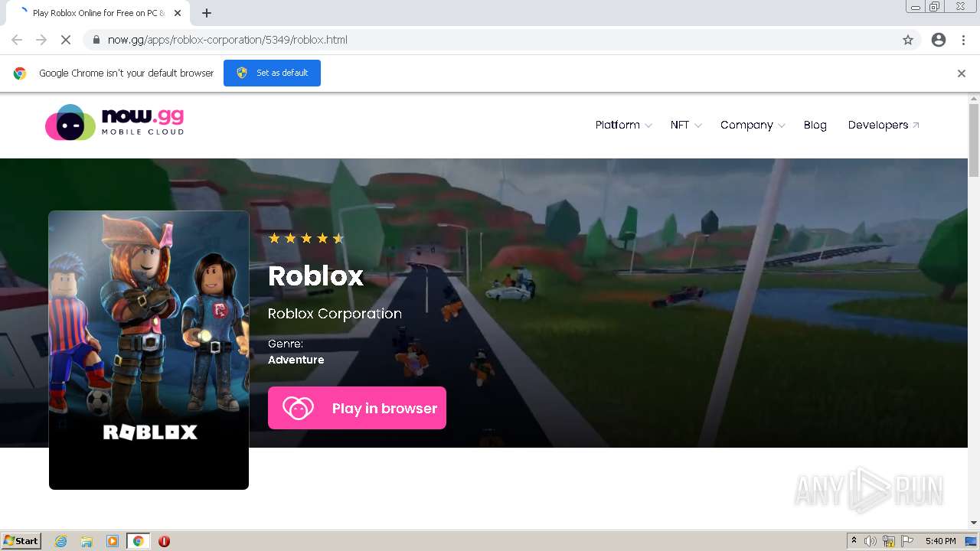Open Internet Explorer from the taskbar
This screenshot has height=551, width=980.
[61, 541]
